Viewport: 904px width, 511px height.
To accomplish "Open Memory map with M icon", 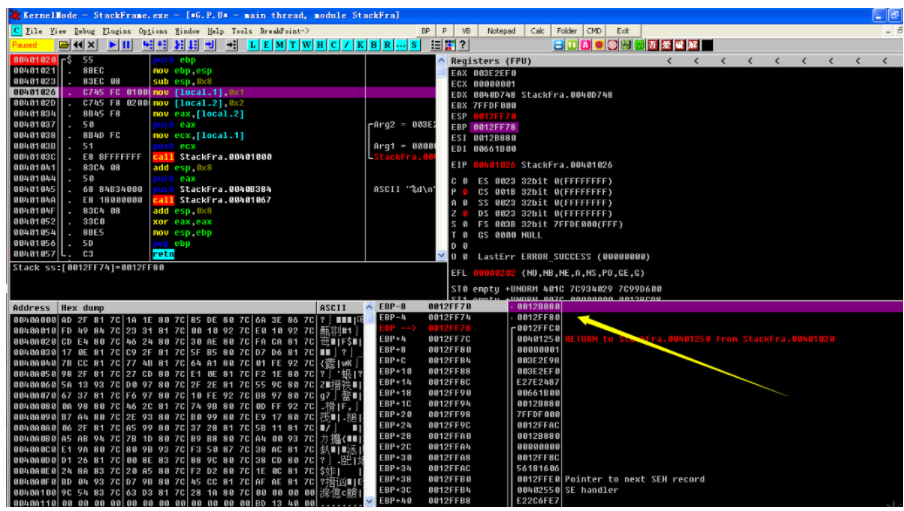I will point(280,45).
